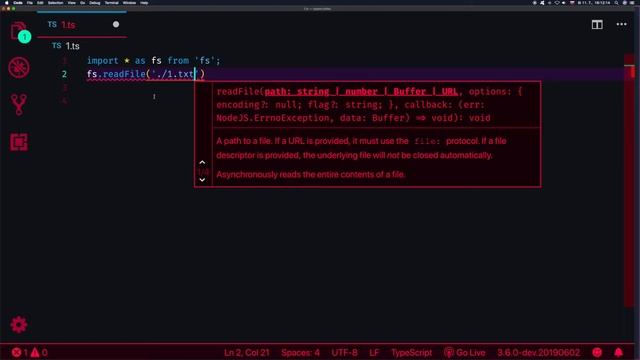Open the Explorer view with the badge
The width and height of the screenshot is (640, 360).
19,31
